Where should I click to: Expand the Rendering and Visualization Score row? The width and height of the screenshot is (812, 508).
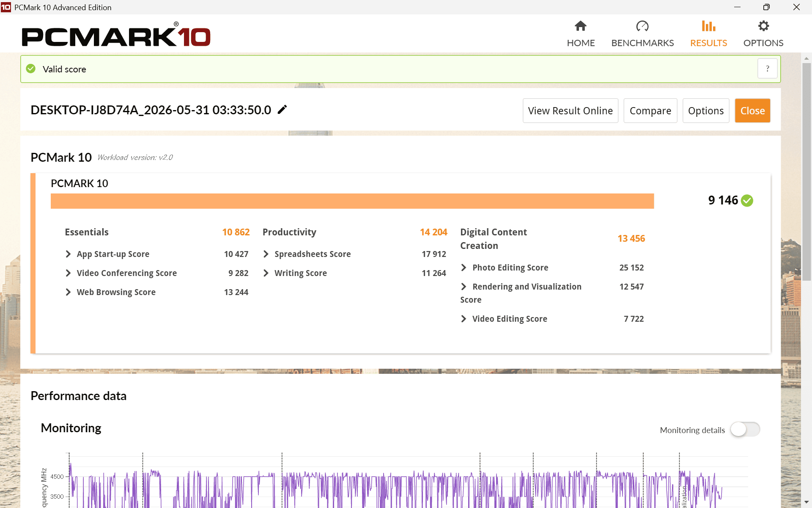(464, 287)
